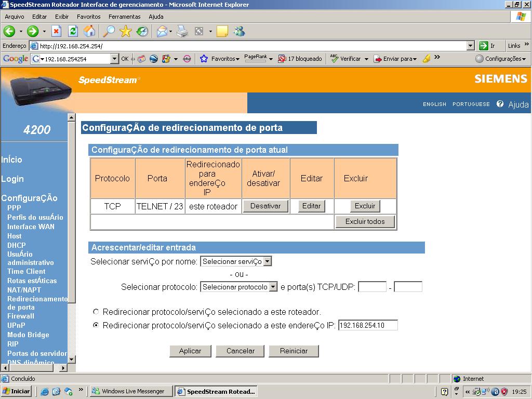This screenshot has width=532, height=399.
Task: Go to Home page icon
Action: click(89, 32)
